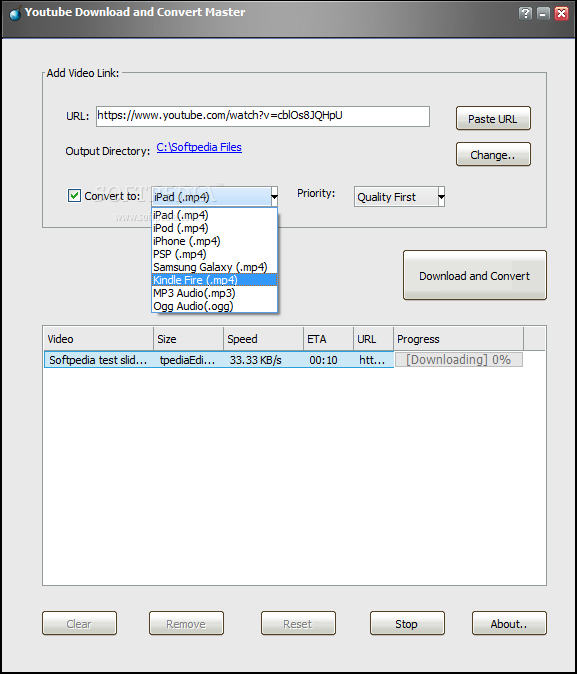The image size is (577, 674).
Task: Click the htt... URL cell
Action: [372, 360]
